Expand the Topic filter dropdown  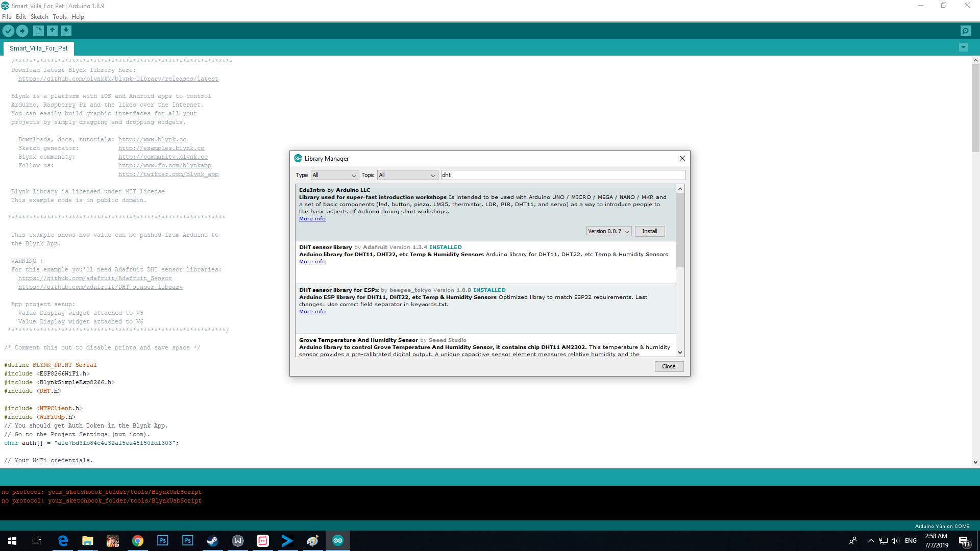click(407, 175)
